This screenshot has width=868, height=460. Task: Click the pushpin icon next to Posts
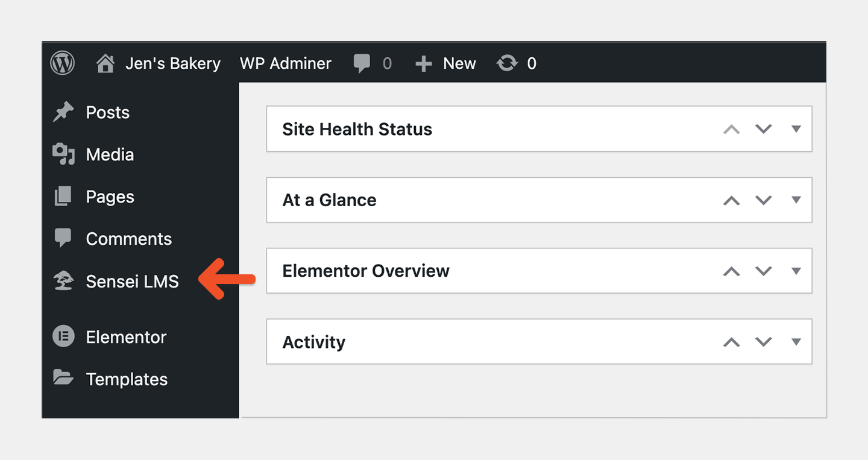coord(63,112)
